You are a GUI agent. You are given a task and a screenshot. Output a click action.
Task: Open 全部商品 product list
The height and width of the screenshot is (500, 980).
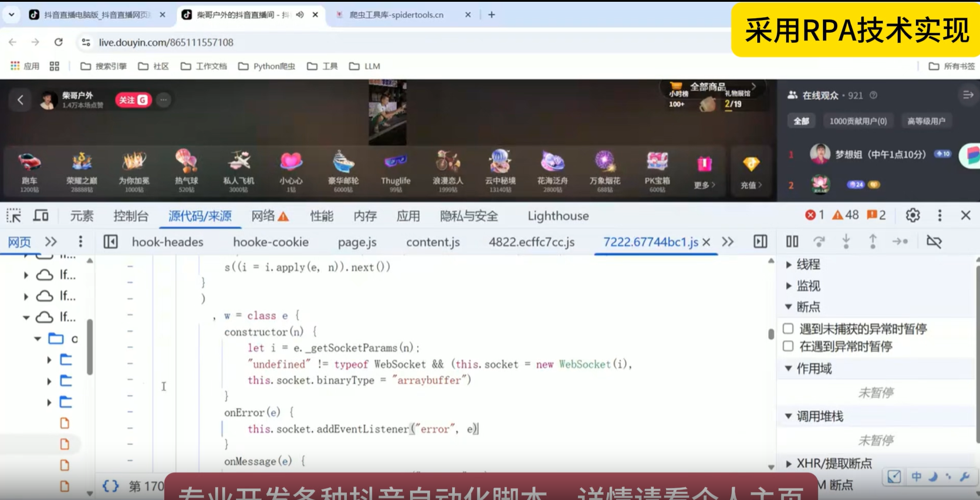point(712,87)
